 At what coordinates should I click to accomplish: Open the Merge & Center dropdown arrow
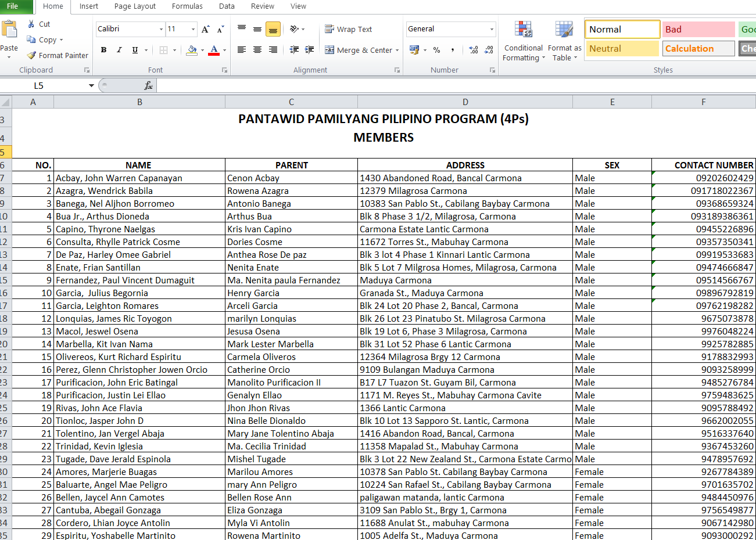397,51
